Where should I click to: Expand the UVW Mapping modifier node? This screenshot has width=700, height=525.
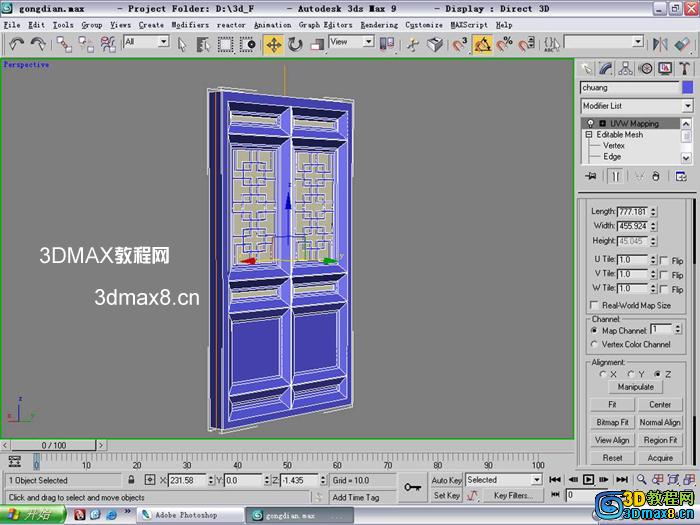point(602,123)
